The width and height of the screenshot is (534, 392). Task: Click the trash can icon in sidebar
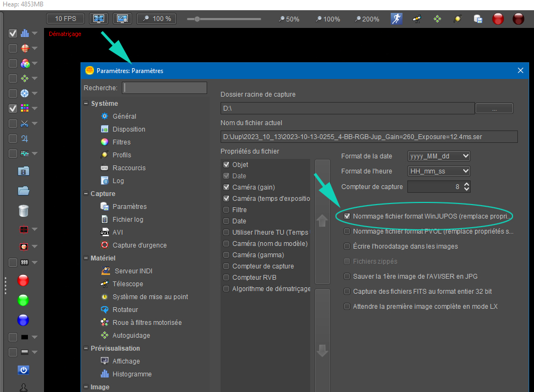(24, 210)
